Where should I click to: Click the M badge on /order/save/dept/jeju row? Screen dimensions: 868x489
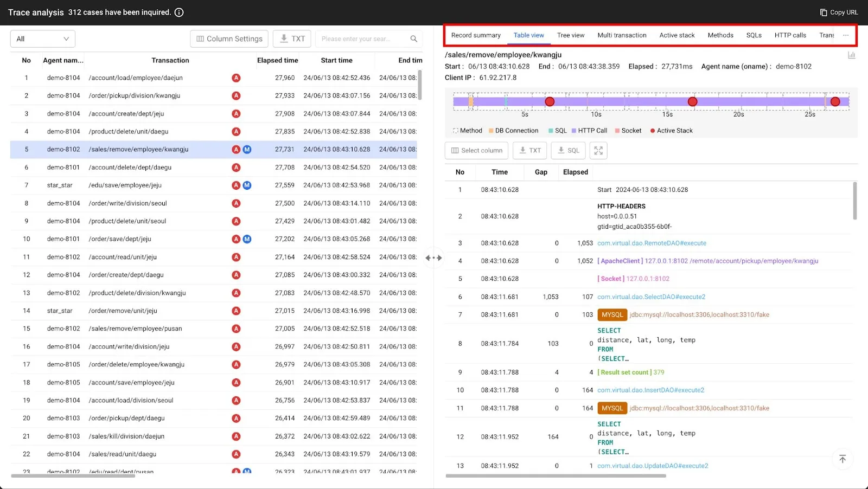(247, 239)
